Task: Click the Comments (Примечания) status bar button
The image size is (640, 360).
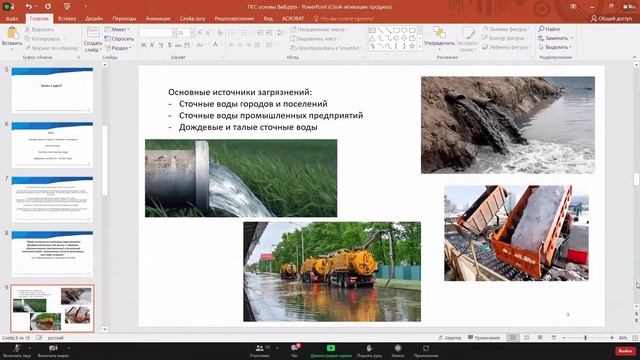Action: pos(484,338)
